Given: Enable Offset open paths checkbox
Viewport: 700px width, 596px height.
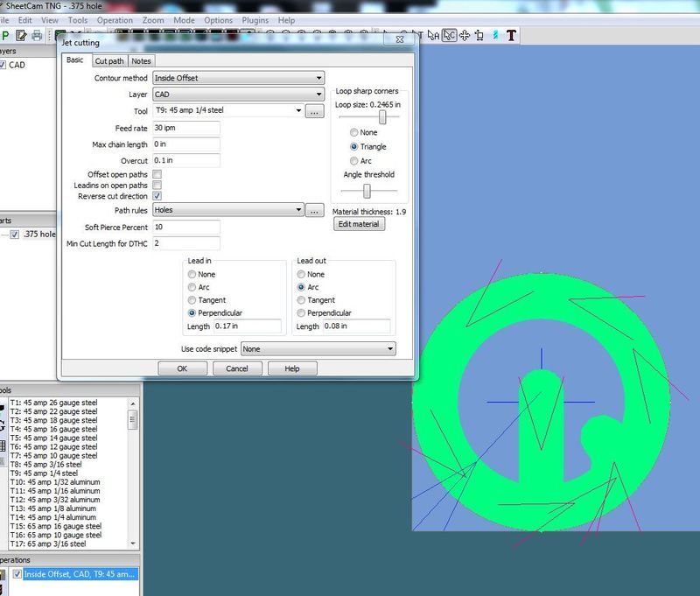Looking at the screenshot, I should coord(157,175).
